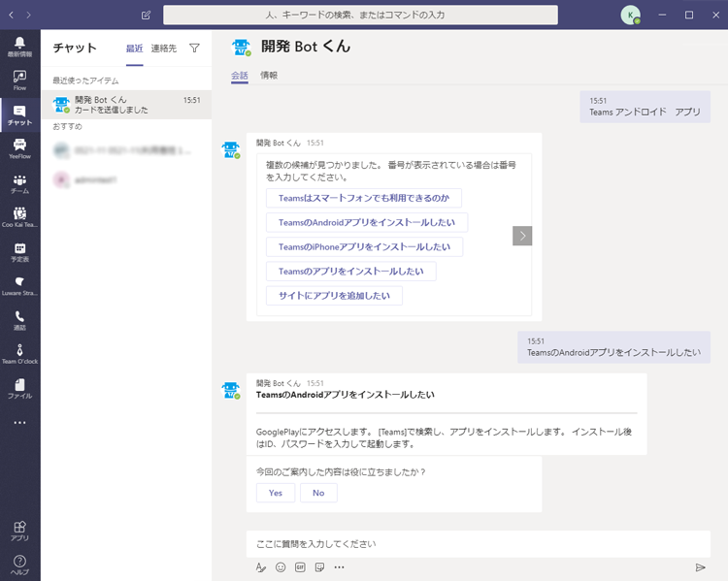Navigate back with the left arrow

(11, 15)
